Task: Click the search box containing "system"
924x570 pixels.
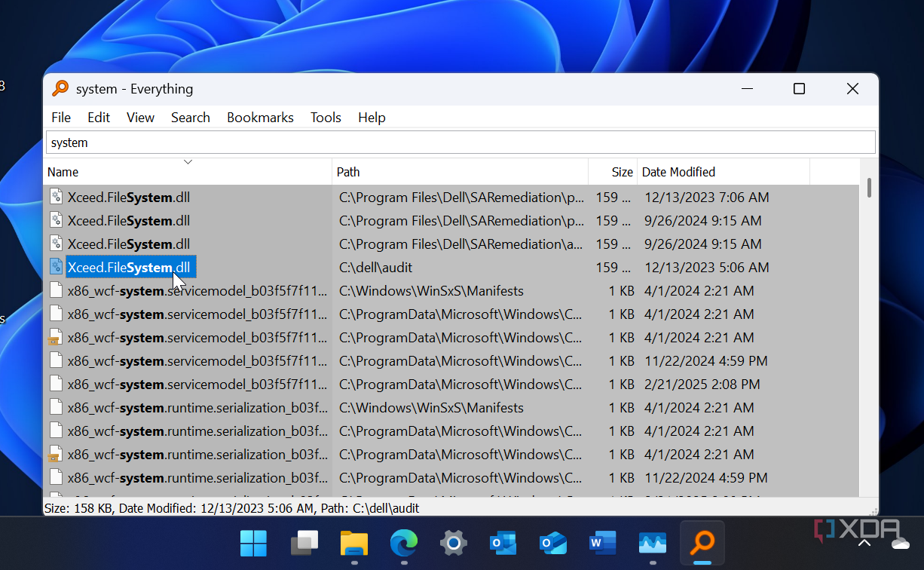Action: click(x=460, y=142)
